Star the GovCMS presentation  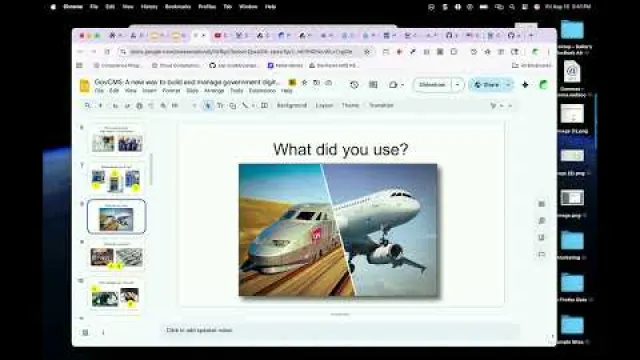304,82
